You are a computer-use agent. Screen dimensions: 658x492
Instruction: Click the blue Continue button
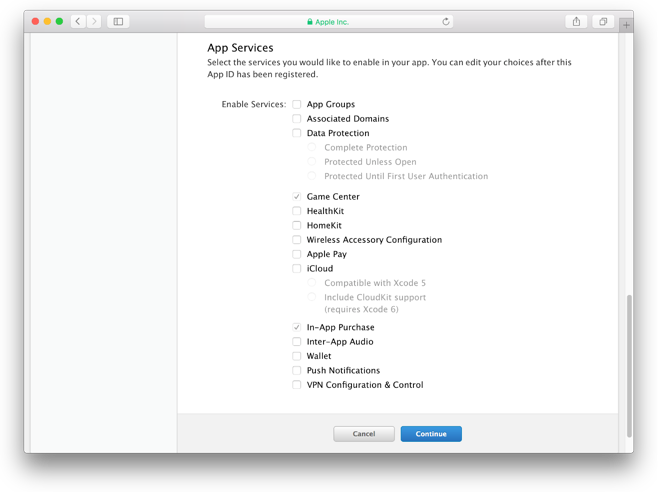[x=431, y=434]
